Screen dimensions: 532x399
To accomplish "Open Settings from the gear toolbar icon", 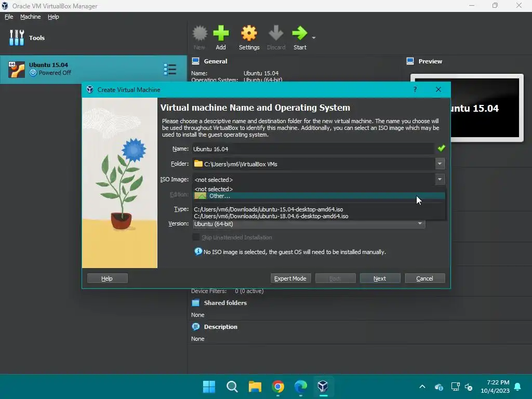I will pyautogui.click(x=249, y=33).
